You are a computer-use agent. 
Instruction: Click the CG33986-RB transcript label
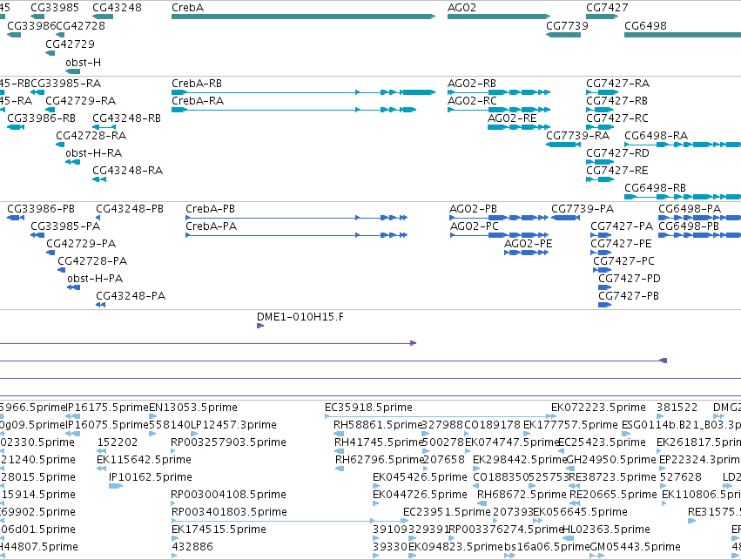41,118
